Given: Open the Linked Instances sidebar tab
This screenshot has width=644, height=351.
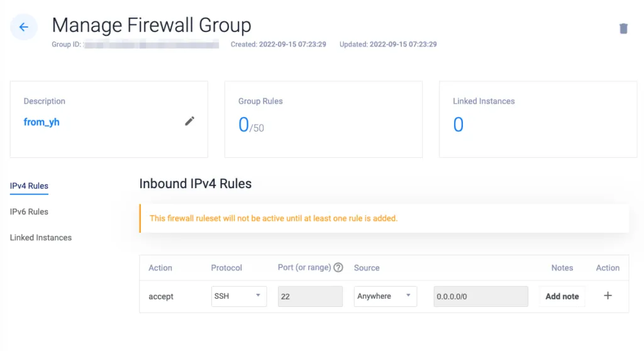Looking at the screenshot, I should coord(41,238).
